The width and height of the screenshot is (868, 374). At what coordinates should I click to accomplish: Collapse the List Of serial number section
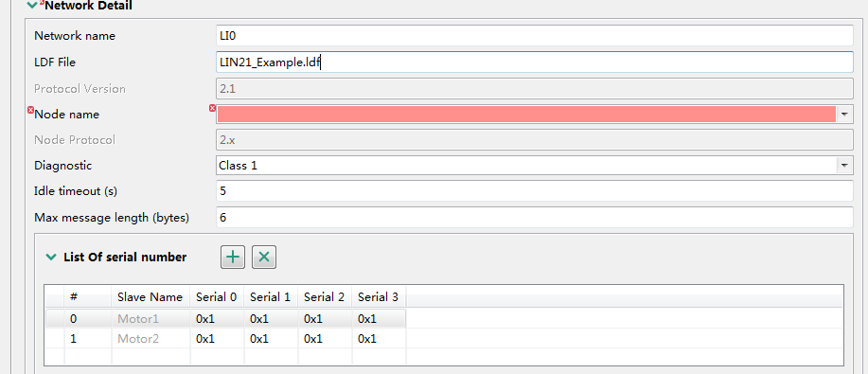tap(51, 258)
